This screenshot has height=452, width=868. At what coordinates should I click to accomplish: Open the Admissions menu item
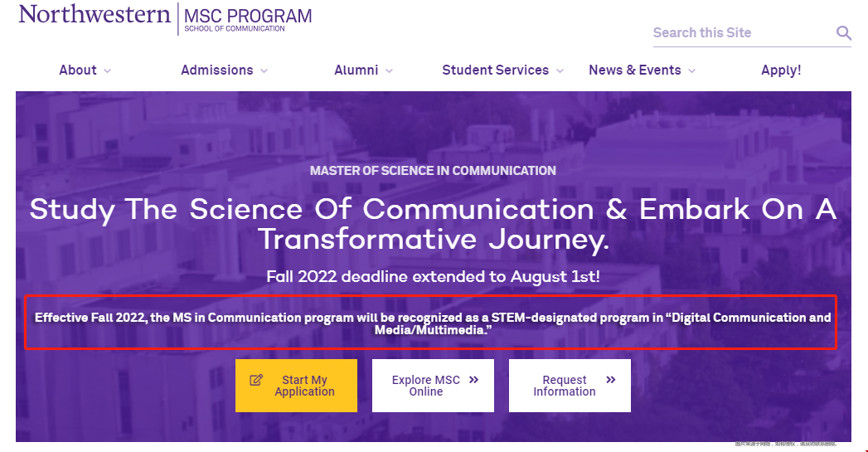(217, 70)
